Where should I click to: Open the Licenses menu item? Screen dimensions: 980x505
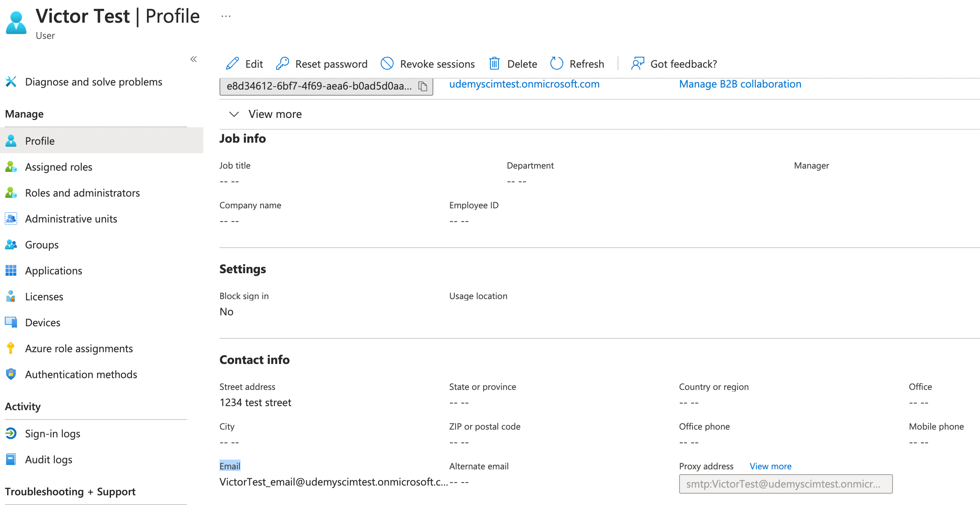(x=44, y=297)
